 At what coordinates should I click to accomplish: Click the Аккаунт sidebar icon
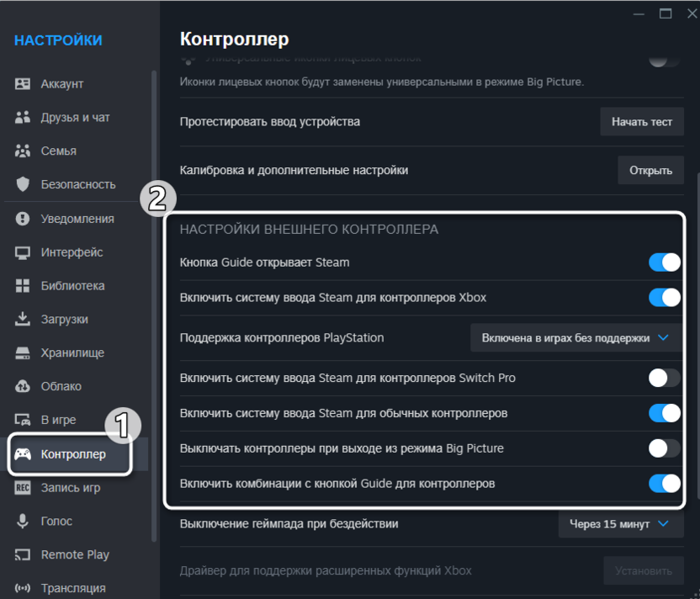tap(23, 84)
